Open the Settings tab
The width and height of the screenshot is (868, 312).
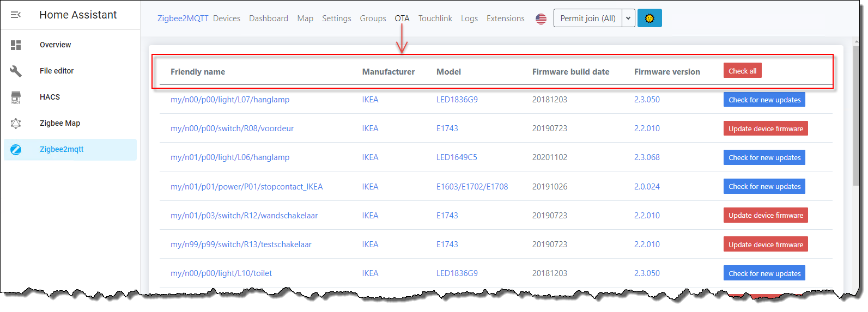pos(337,19)
